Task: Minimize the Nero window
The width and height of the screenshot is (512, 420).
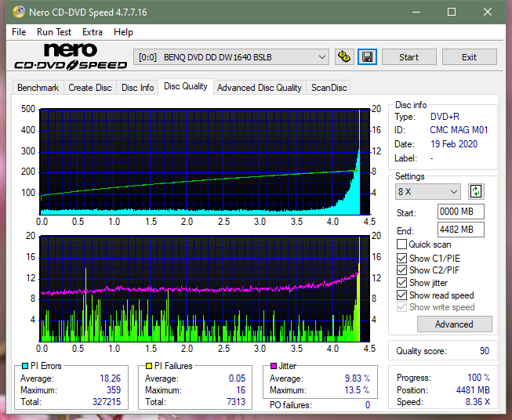Action: [x=416, y=12]
